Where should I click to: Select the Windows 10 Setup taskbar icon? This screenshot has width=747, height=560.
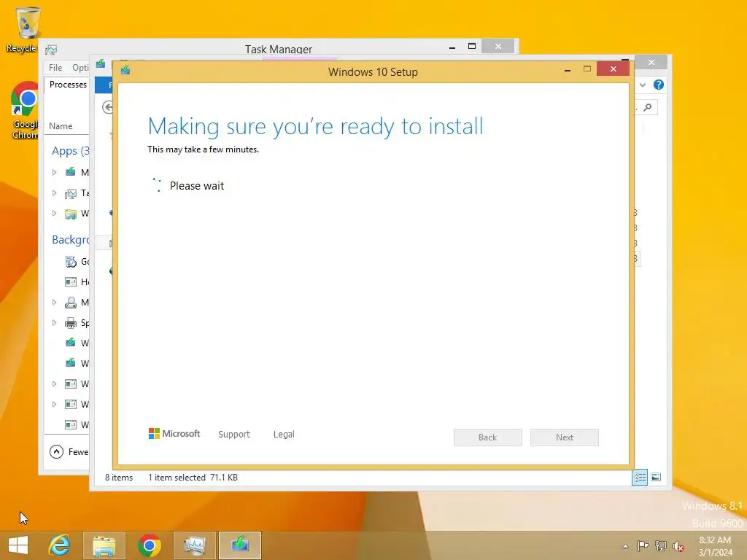point(240,545)
